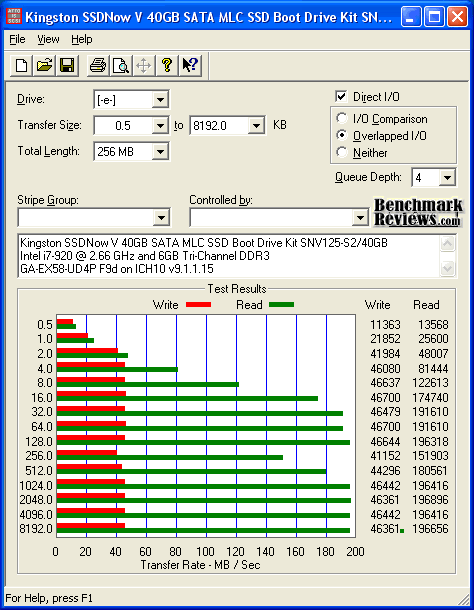Click the yellow question mark About icon

coord(167,65)
